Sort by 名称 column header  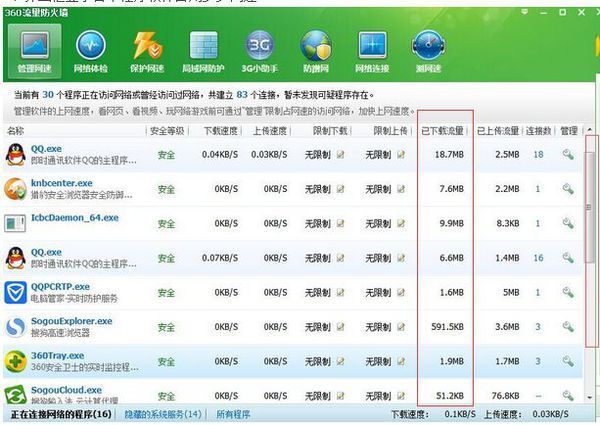(15, 131)
